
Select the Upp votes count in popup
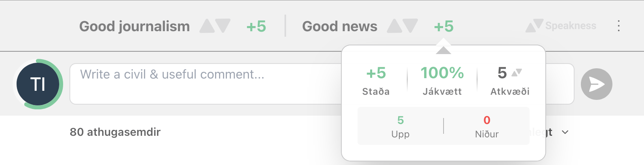pyautogui.click(x=400, y=126)
